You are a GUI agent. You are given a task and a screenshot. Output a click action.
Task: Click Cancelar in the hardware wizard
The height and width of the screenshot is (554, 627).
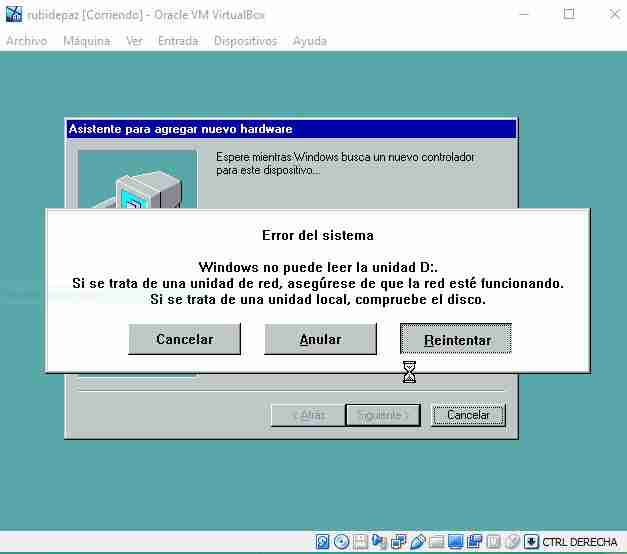(468, 415)
